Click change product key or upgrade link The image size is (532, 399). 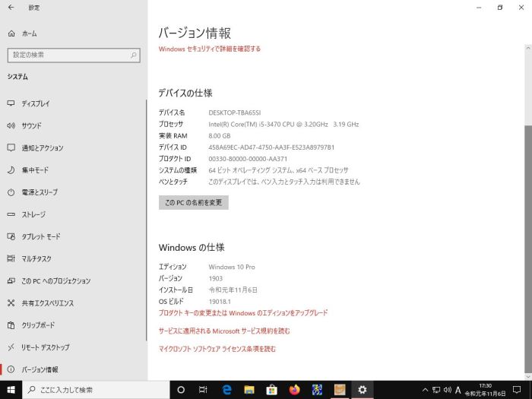tap(243, 312)
